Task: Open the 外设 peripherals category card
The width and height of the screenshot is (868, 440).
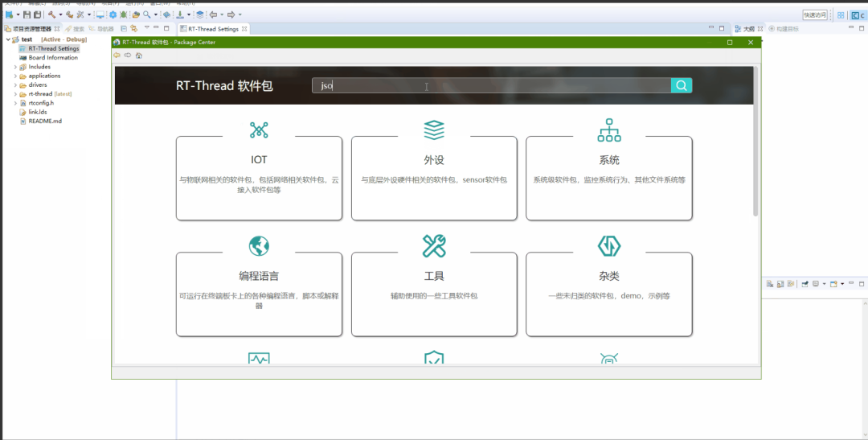Action: tap(434, 178)
